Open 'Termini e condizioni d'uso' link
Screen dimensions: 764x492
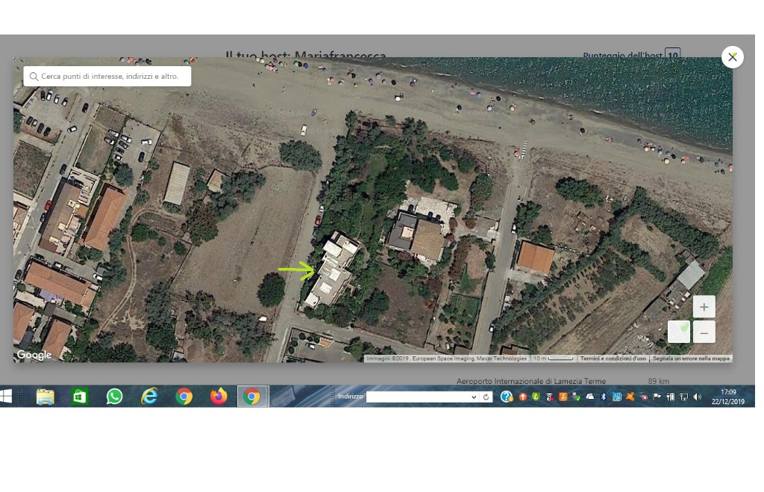tap(613, 358)
